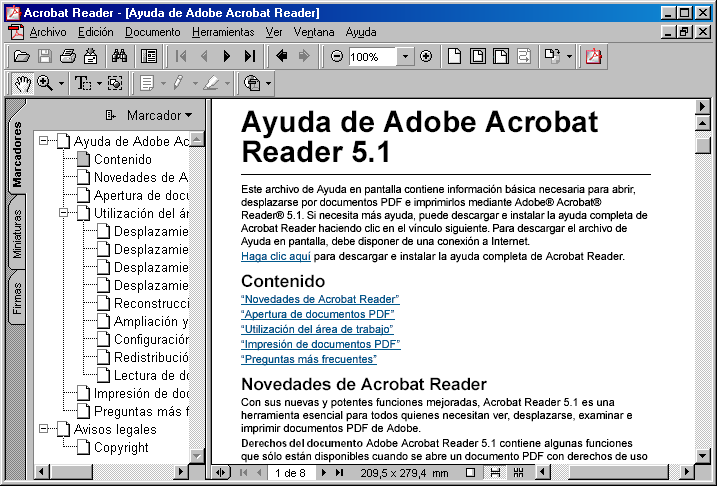Select the Copyright bookmark
Screen dimensions: 717x486
click(121, 448)
